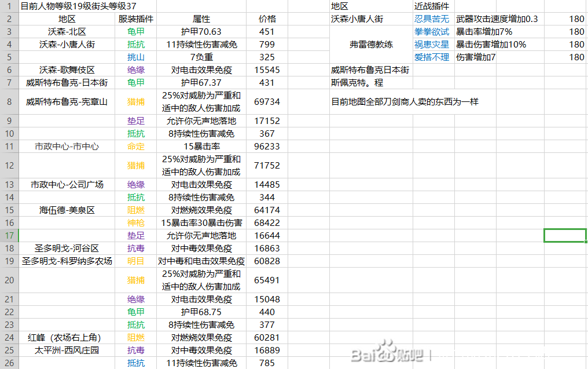Image resolution: width=588 pixels, height=369 pixels.
Task: Click the 神枪 plugin cell
Action: pos(135,222)
